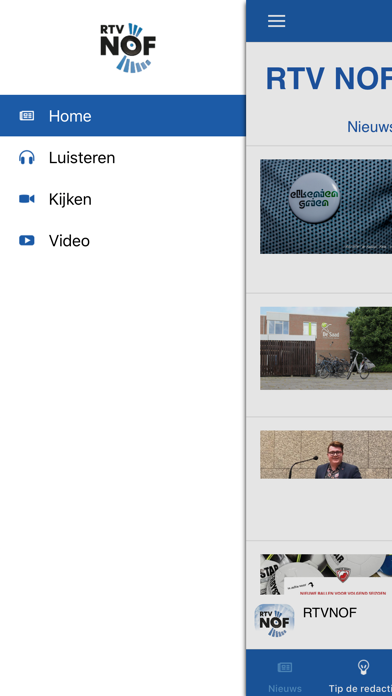Image resolution: width=392 pixels, height=696 pixels.
Task: Select the Nieuws section heading
Action: 369,127
